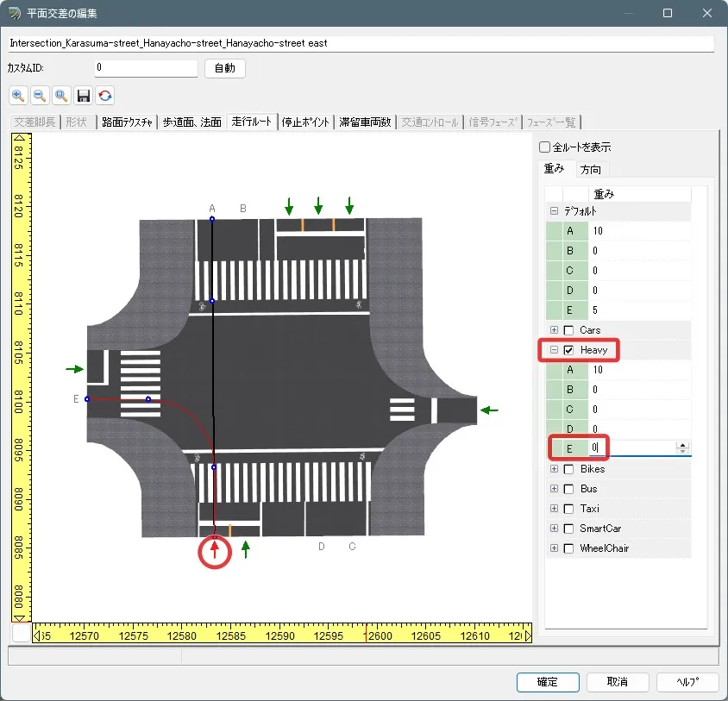
Task: Enable the 全ルートを表示 checkbox
Action: point(544,147)
